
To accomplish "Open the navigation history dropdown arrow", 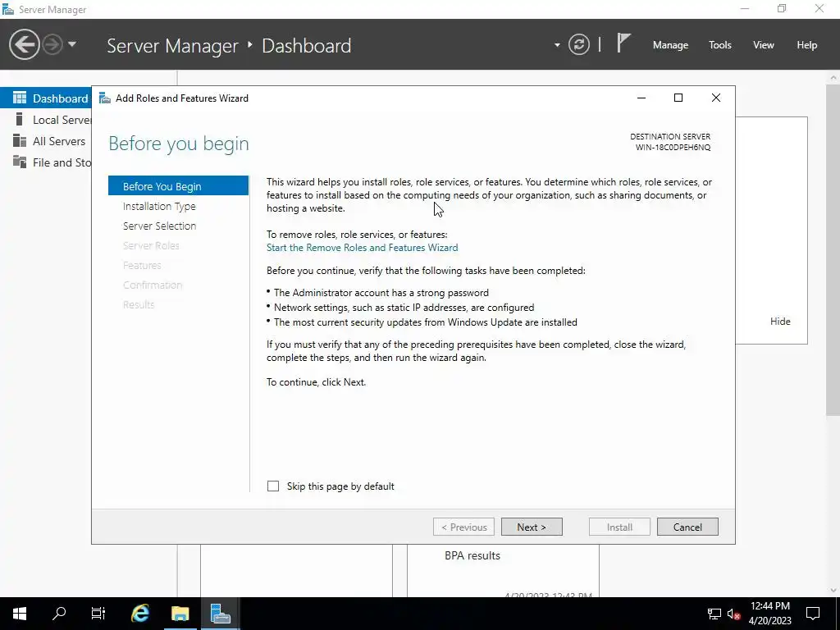I will pyautogui.click(x=72, y=44).
